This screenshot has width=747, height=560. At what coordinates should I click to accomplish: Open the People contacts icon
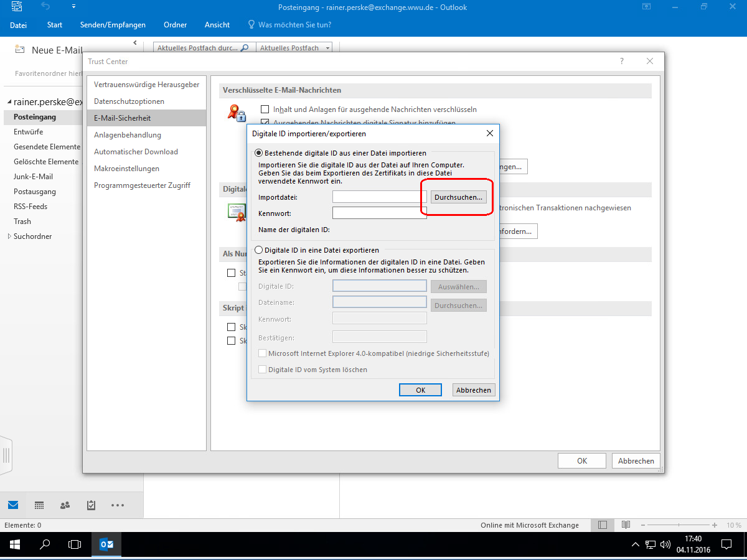click(65, 505)
